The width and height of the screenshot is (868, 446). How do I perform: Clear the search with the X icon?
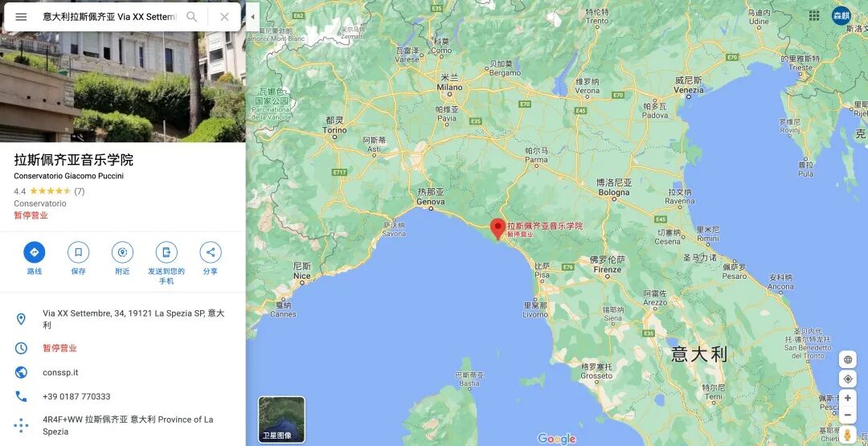tap(224, 17)
